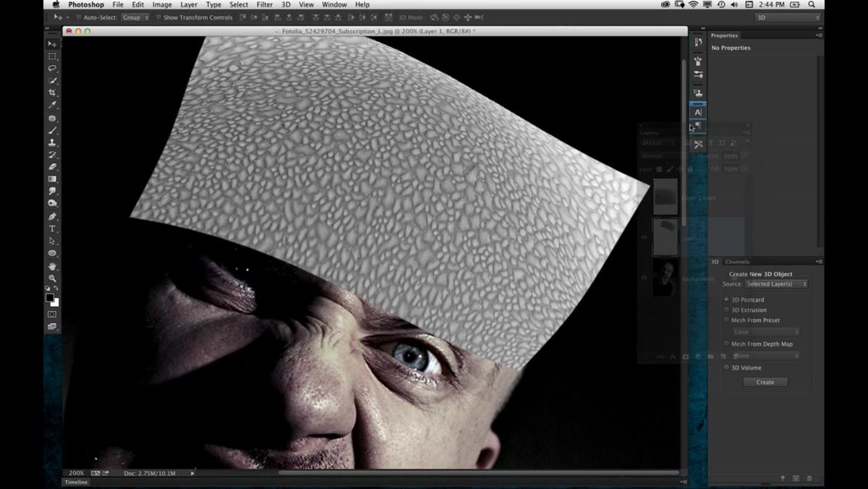Open the 3D menu in menu bar

pyautogui.click(x=286, y=4)
